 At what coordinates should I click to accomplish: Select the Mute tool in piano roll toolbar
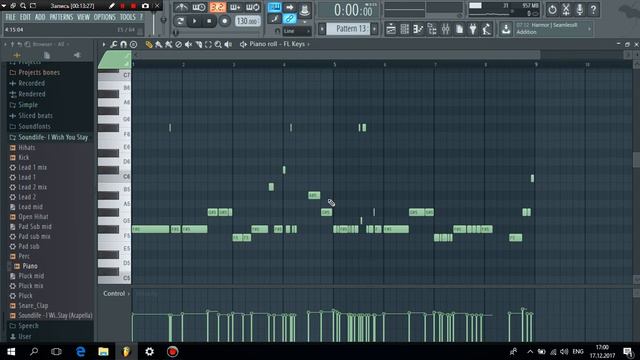(x=188, y=44)
